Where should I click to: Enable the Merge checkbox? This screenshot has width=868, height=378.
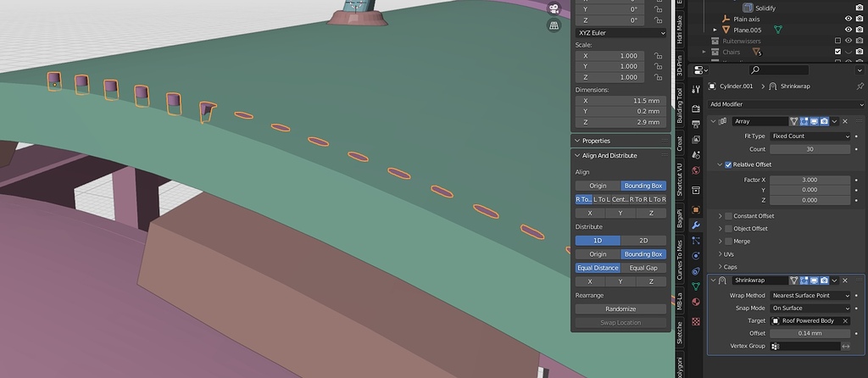pyautogui.click(x=728, y=242)
